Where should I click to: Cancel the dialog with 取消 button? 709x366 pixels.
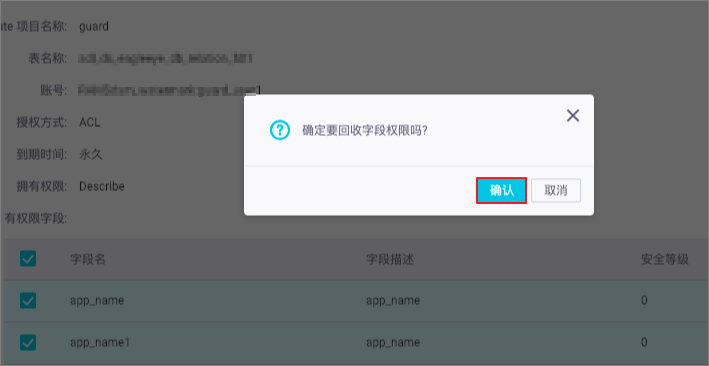[556, 190]
